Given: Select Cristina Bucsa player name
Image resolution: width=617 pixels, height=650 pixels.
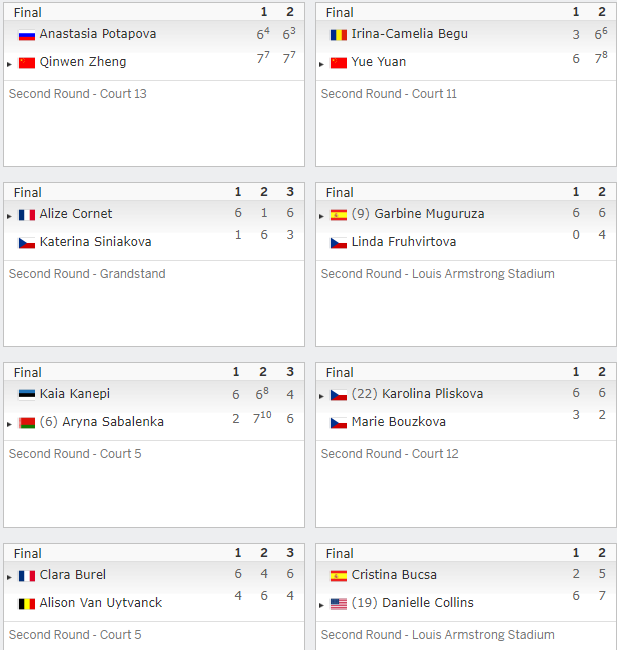Looking at the screenshot, I should (x=394, y=575).
